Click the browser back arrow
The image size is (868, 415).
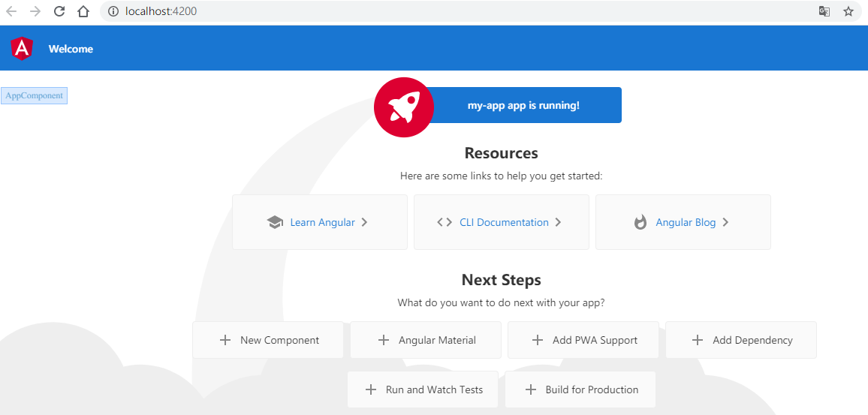pyautogui.click(x=11, y=11)
